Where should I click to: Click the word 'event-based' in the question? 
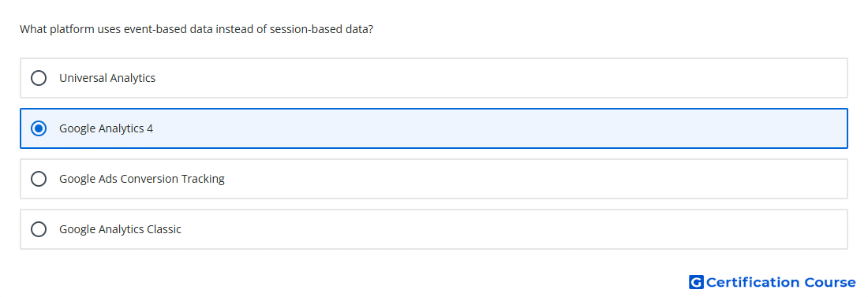click(x=158, y=29)
